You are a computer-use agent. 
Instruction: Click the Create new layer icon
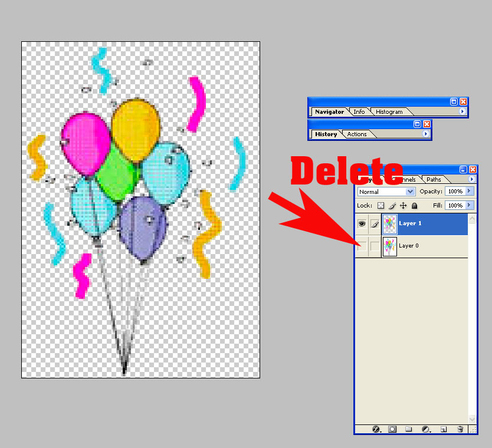(x=444, y=429)
